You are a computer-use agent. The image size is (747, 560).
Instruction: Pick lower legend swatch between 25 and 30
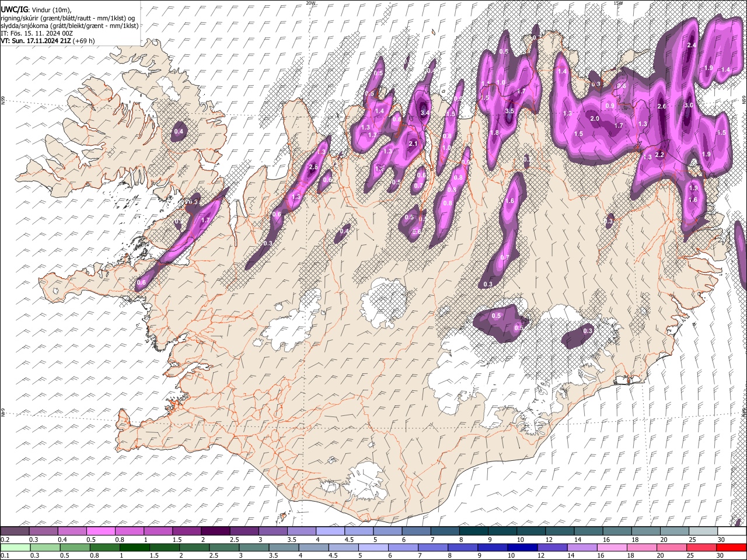coord(702,547)
